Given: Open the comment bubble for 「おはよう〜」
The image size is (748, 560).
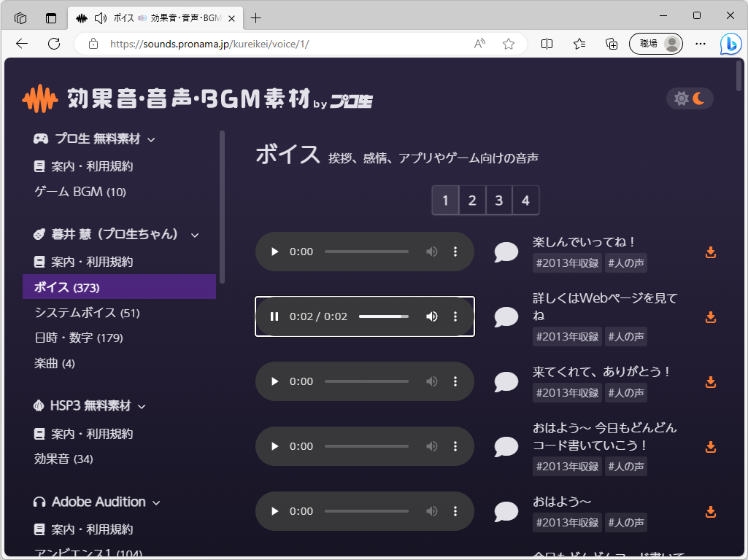Looking at the screenshot, I should (x=506, y=511).
